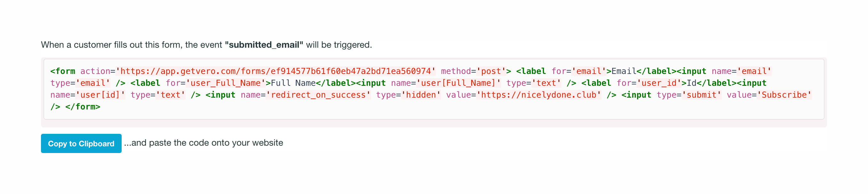Click the getvero.com form action URL

tap(276, 71)
